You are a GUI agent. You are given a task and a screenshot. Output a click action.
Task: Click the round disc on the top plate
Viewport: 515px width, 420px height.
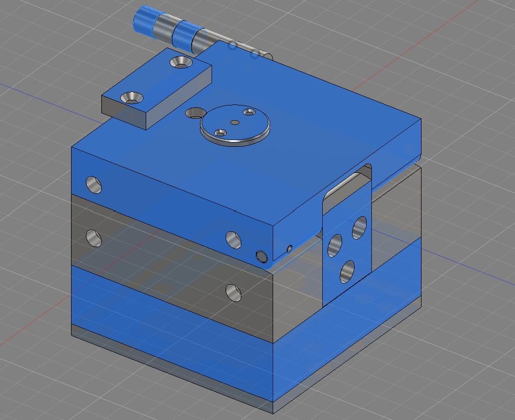point(235,125)
